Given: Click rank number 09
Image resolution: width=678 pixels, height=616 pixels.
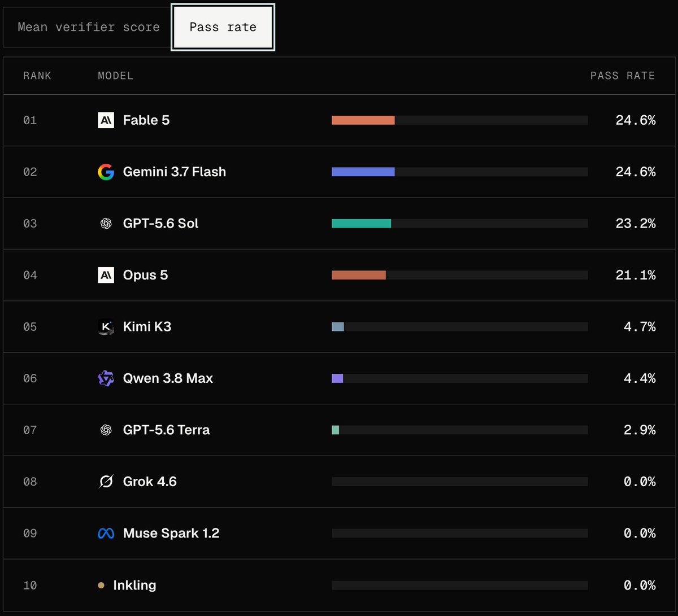Looking at the screenshot, I should 30,534.
